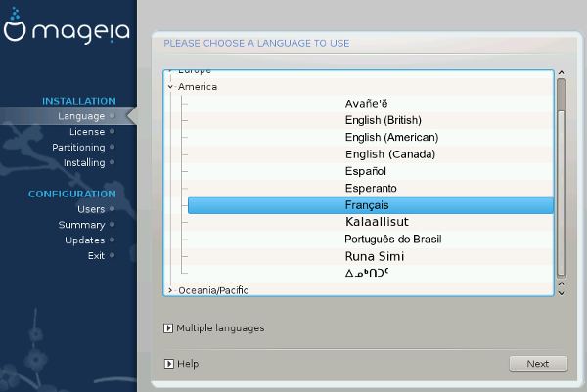This screenshot has height=392, width=587.
Task: Click the Next button
Action: pos(538,364)
